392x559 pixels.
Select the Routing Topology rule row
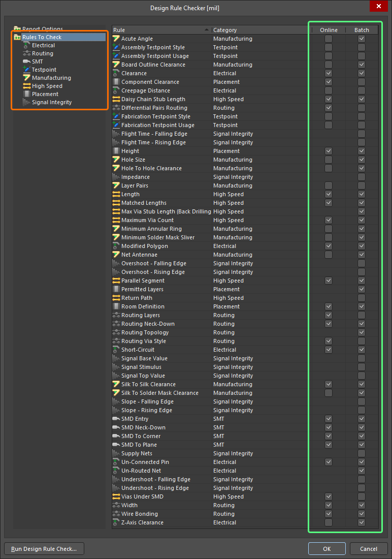[245, 332]
